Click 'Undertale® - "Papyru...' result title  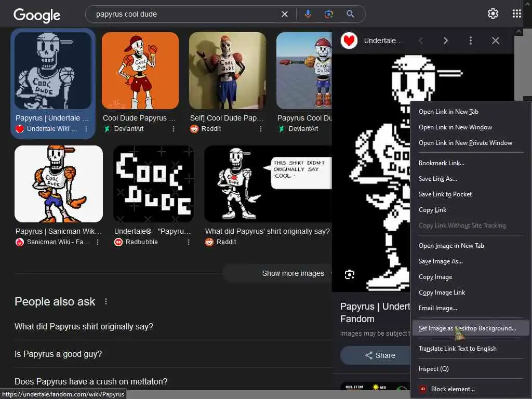(153, 231)
